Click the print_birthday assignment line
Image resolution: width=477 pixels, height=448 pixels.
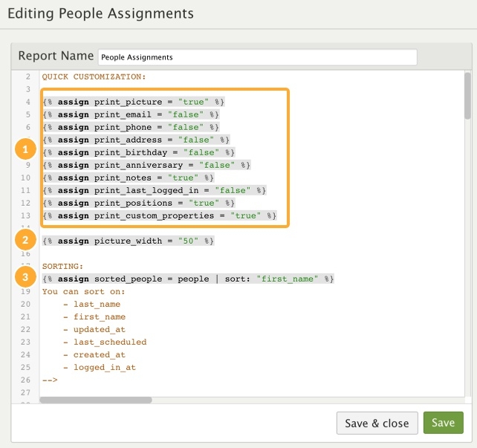click(139, 152)
